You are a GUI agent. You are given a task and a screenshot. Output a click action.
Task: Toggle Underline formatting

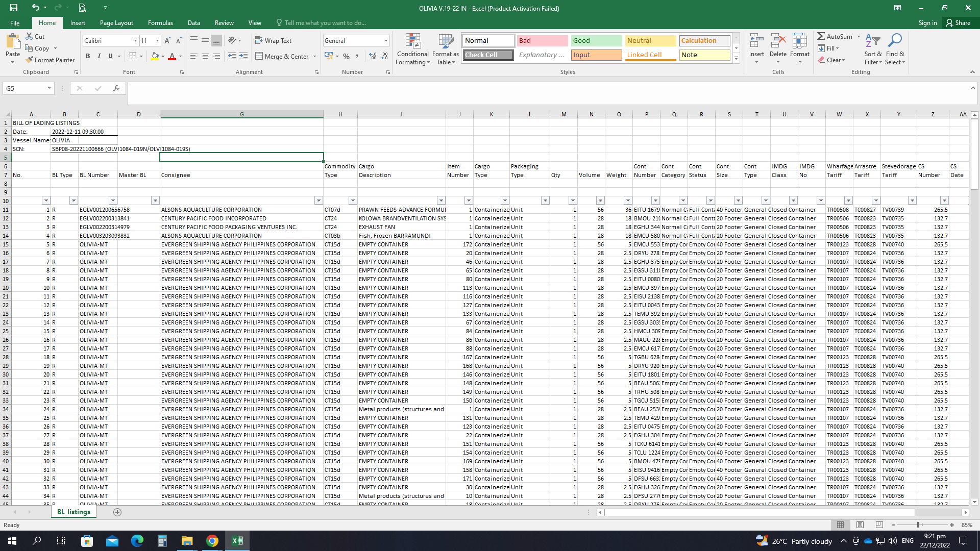point(110,56)
